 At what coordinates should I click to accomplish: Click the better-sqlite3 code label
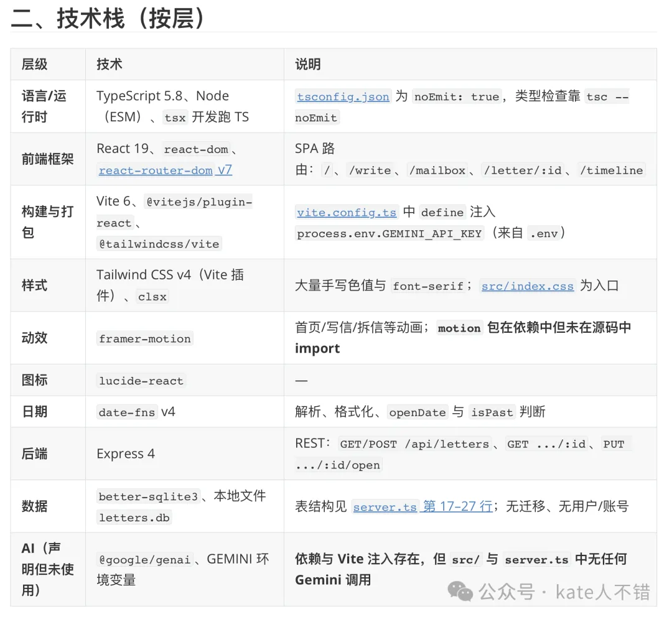coord(148,496)
